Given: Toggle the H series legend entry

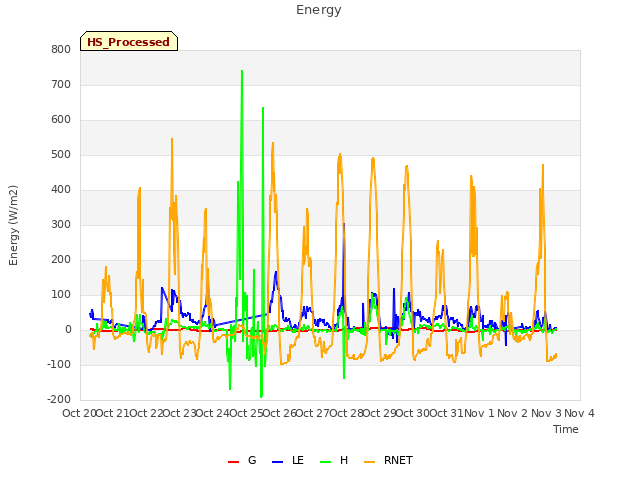Looking at the screenshot, I should (x=334, y=460).
